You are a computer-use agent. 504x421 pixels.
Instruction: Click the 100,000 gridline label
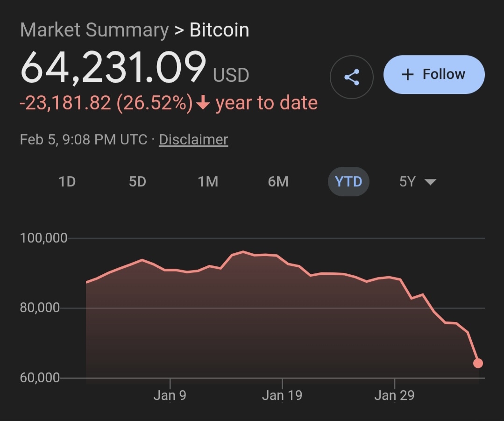pos(44,238)
